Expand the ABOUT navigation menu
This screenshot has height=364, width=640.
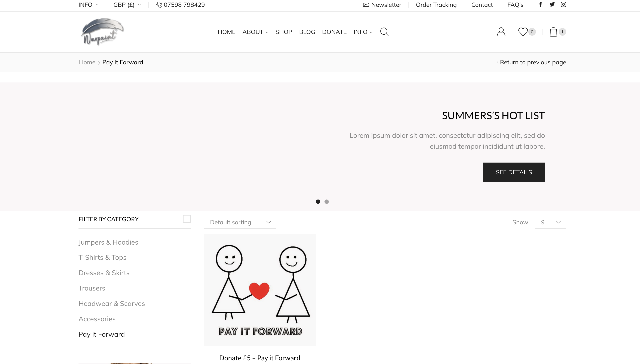click(x=255, y=32)
